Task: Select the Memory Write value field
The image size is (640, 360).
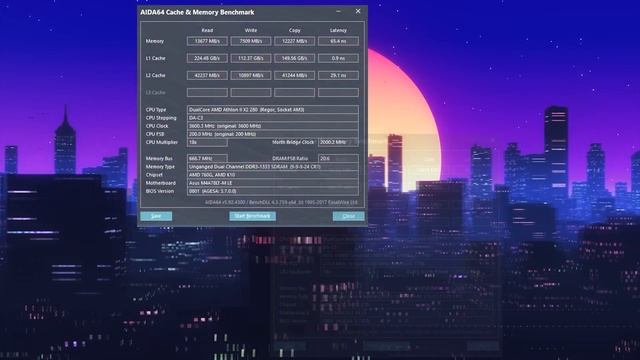Action: point(251,41)
